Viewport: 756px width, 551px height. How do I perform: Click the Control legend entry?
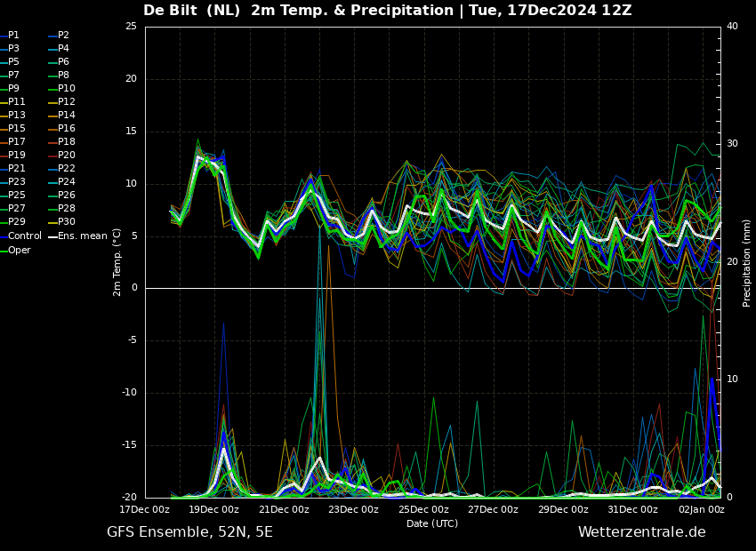click(x=20, y=236)
